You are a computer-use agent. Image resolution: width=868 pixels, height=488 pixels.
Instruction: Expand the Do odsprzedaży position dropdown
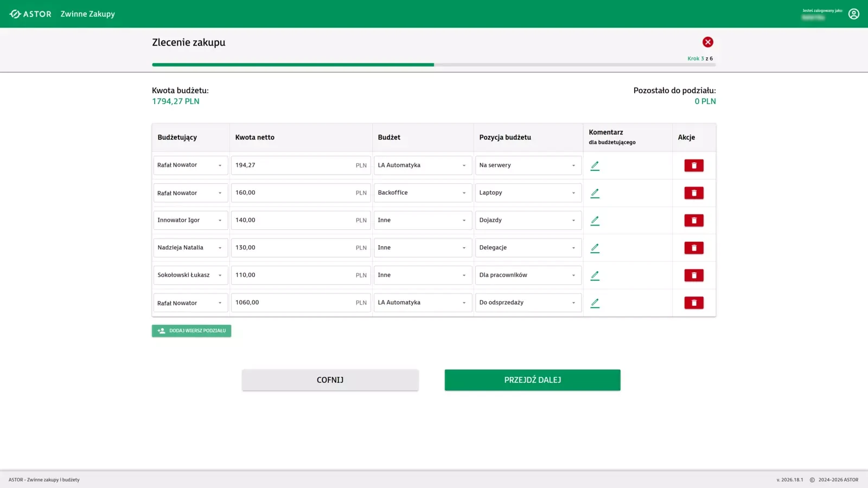pos(528,303)
